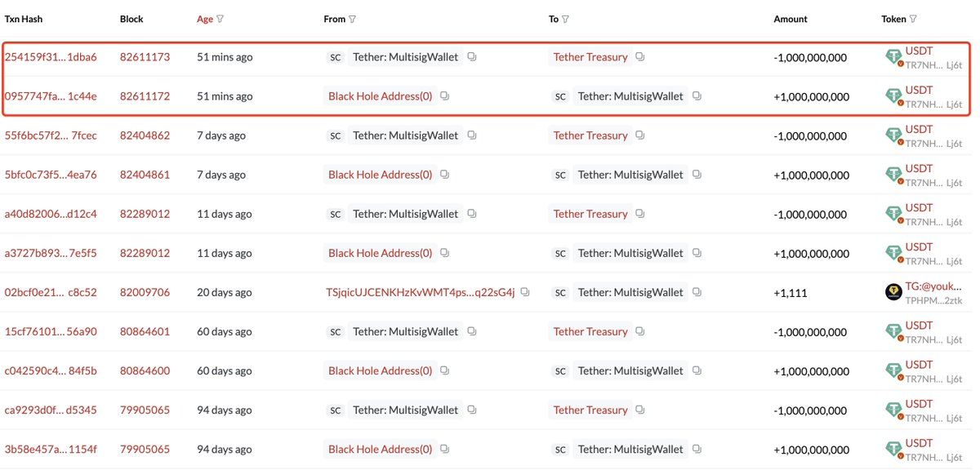Click the Age column header label

coord(205,19)
